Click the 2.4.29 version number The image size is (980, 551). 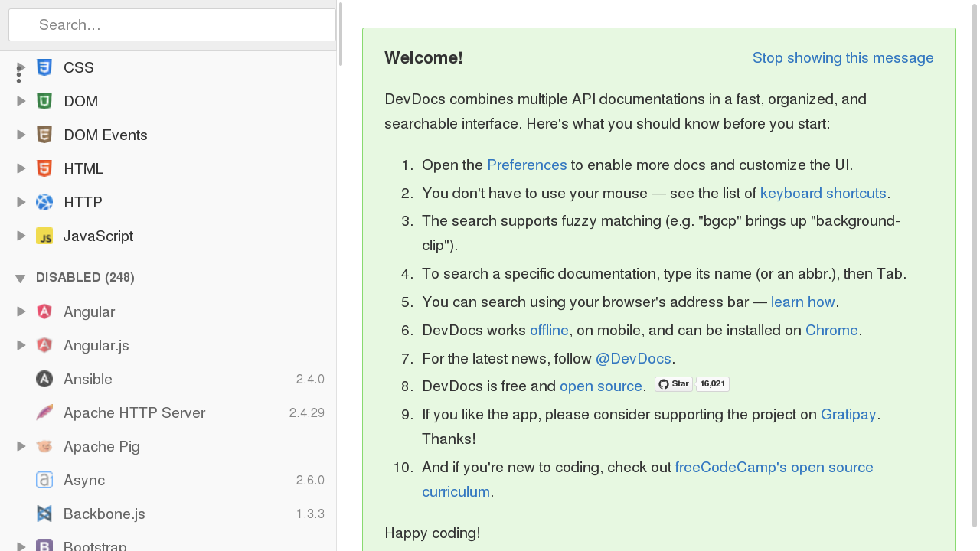click(x=307, y=412)
